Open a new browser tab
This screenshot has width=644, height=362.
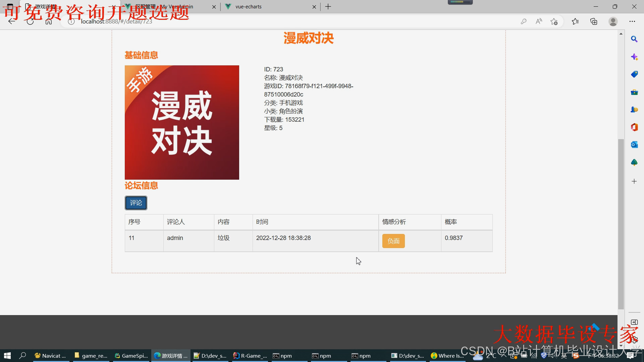point(328,7)
